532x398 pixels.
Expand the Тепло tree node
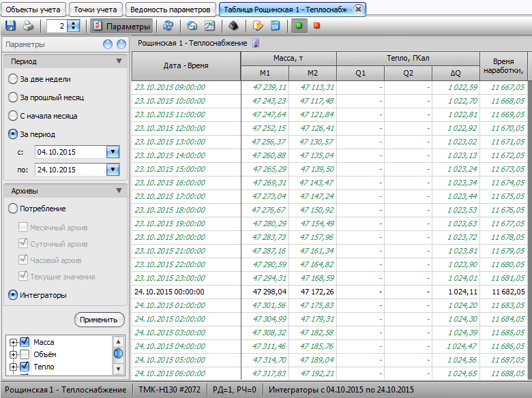[13, 367]
